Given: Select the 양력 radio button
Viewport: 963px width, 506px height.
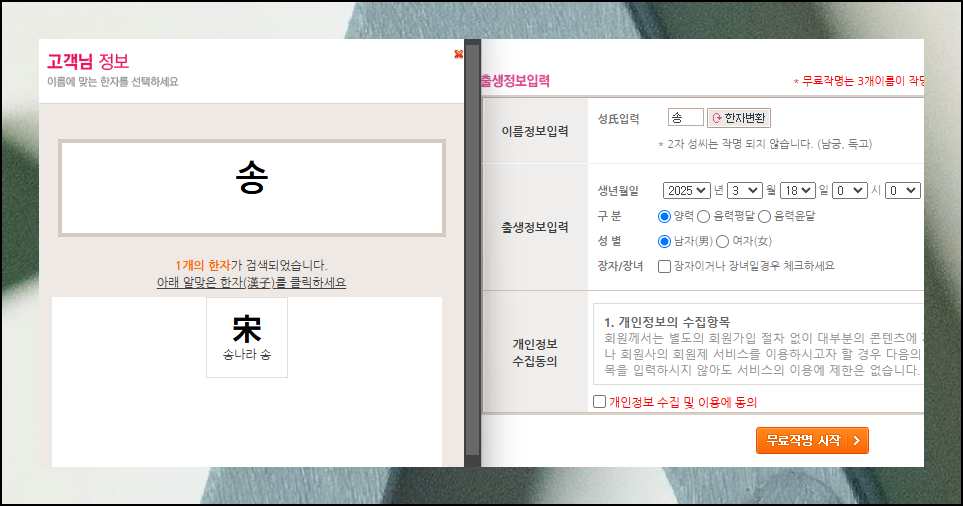Looking at the screenshot, I should 664,216.
